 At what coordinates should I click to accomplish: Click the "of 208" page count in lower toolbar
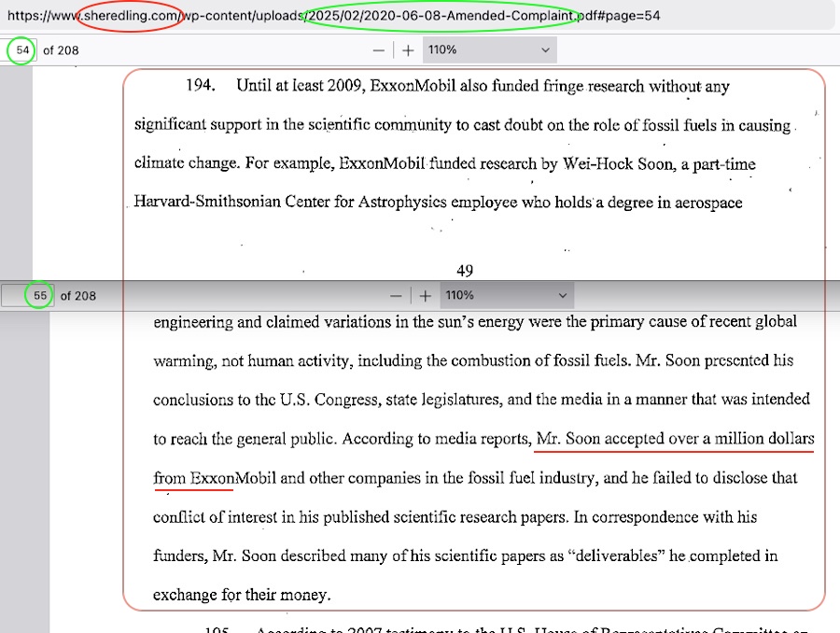(x=78, y=295)
